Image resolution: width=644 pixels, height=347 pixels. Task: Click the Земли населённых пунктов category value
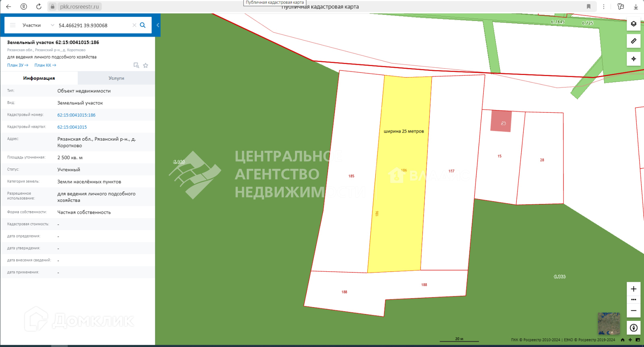click(89, 182)
